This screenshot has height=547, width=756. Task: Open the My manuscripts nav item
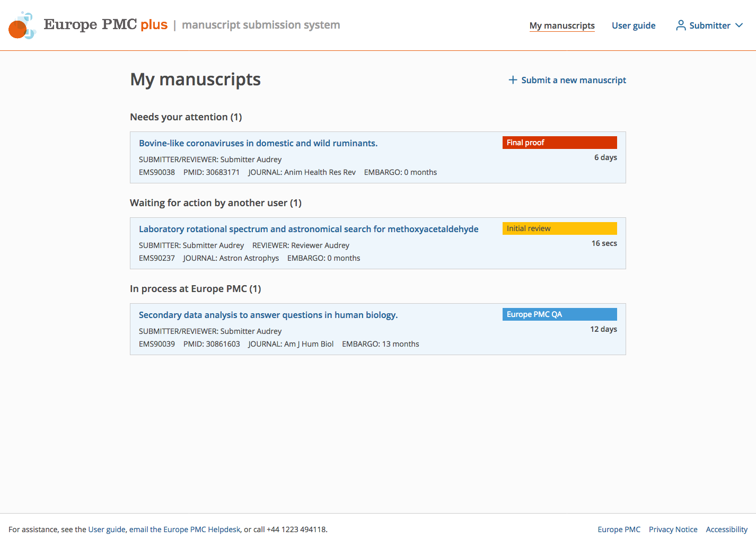(562, 25)
